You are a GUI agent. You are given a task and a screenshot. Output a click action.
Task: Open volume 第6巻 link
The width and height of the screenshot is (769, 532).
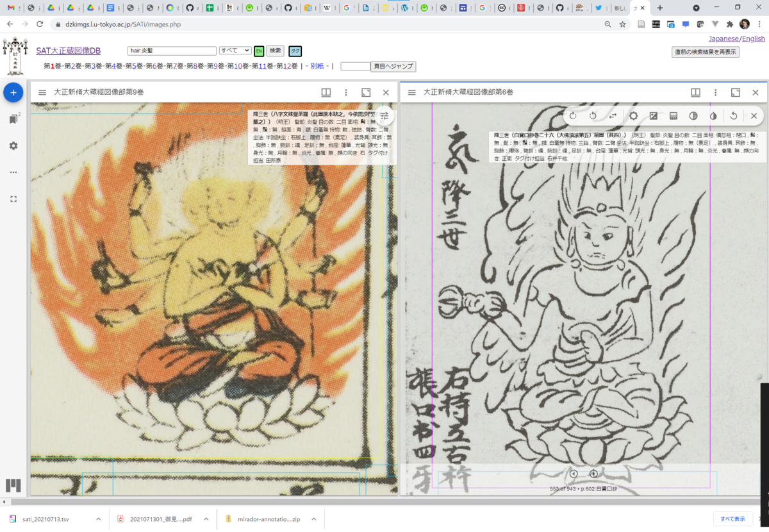coord(154,66)
